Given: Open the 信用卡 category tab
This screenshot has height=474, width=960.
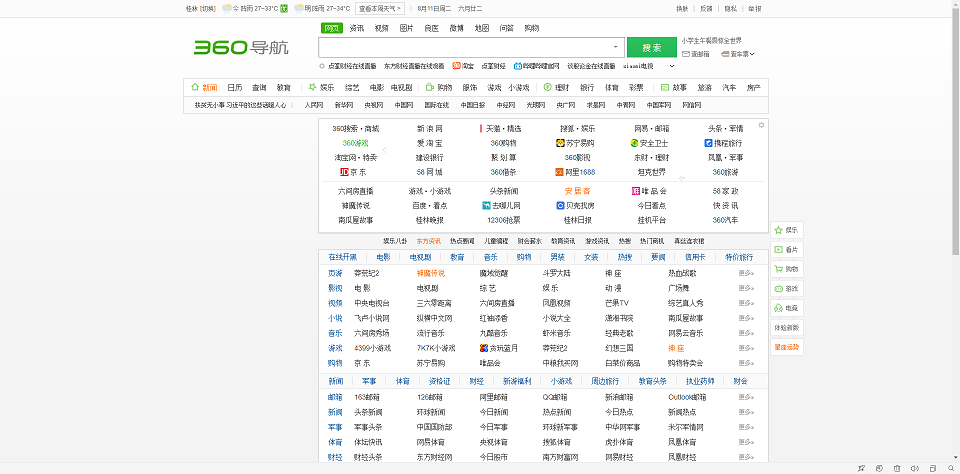Looking at the screenshot, I should (695, 257).
